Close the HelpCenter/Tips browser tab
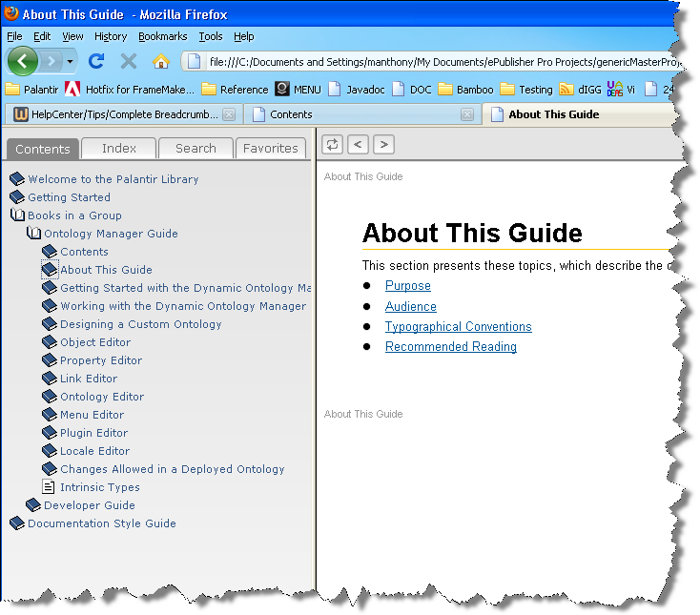Image resolution: width=700 pixels, height=615 pixels. pyautogui.click(x=228, y=114)
